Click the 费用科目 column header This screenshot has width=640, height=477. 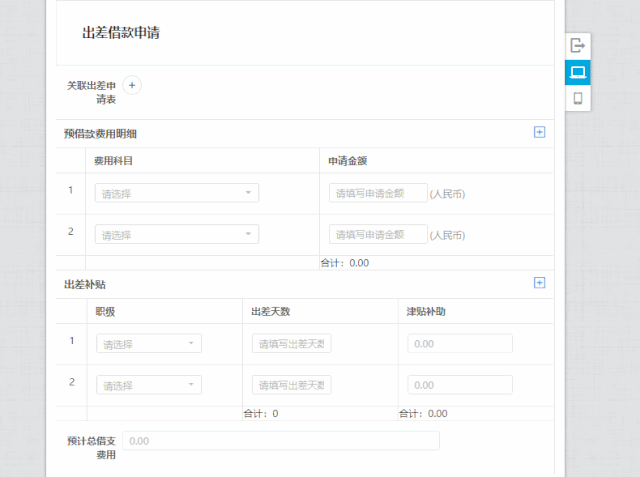click(x=114, y=160)
